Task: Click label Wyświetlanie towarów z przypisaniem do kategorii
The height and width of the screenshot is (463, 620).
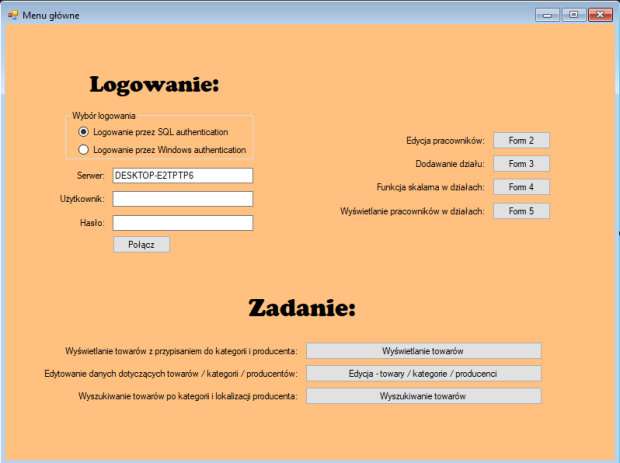Action: click(x=181, y=351)
